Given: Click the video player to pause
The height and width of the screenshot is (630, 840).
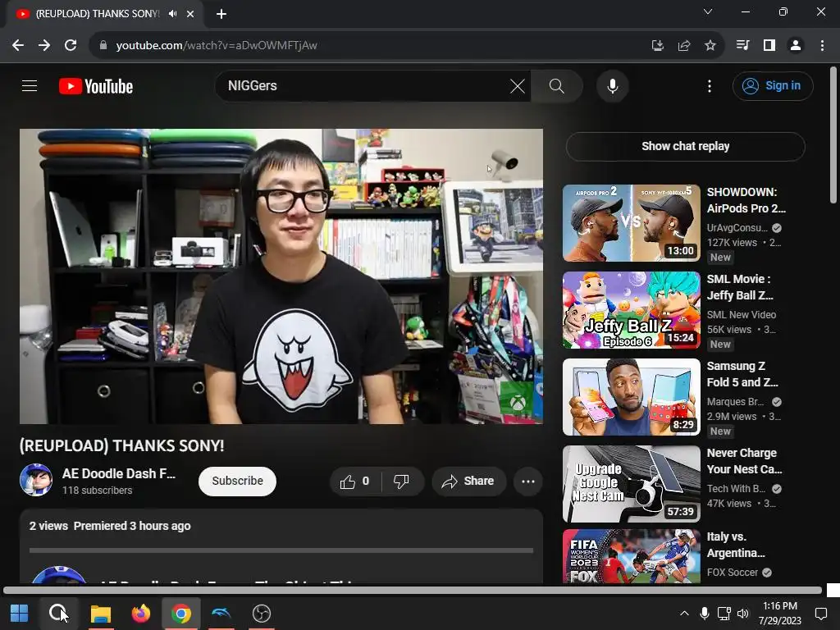Looking at the screenshot, I should (x=281, y=276).
